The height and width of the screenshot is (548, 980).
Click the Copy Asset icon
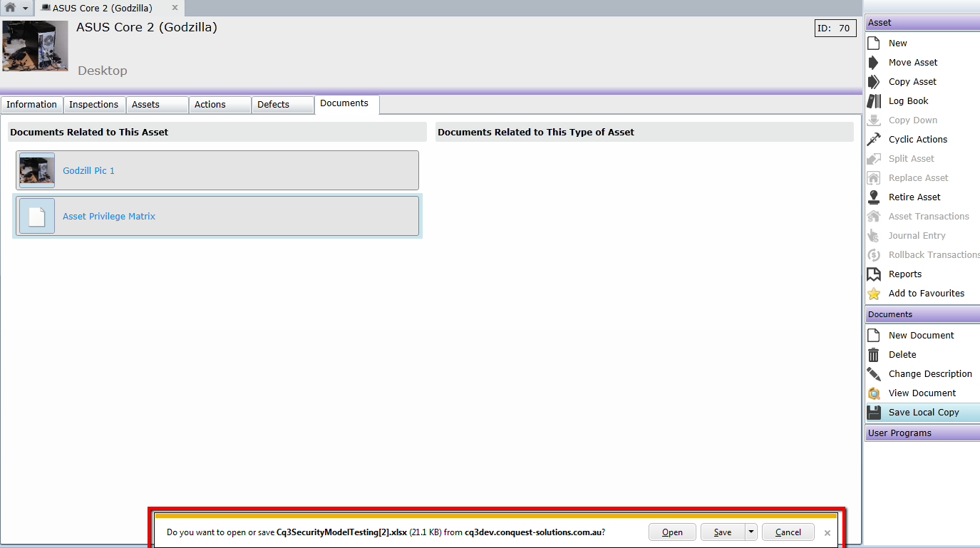pos(873,81)
